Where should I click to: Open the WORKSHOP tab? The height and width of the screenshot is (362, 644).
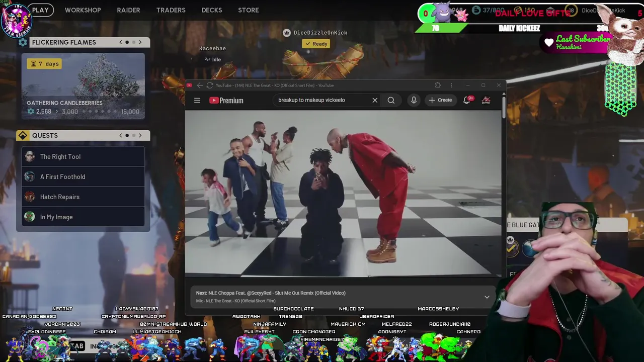click(x=83, y=10)
